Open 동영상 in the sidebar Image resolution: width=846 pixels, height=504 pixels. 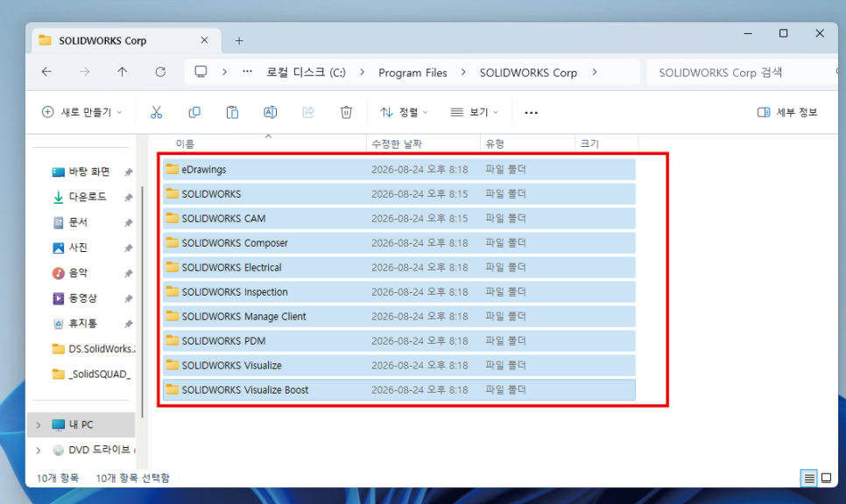82,298
